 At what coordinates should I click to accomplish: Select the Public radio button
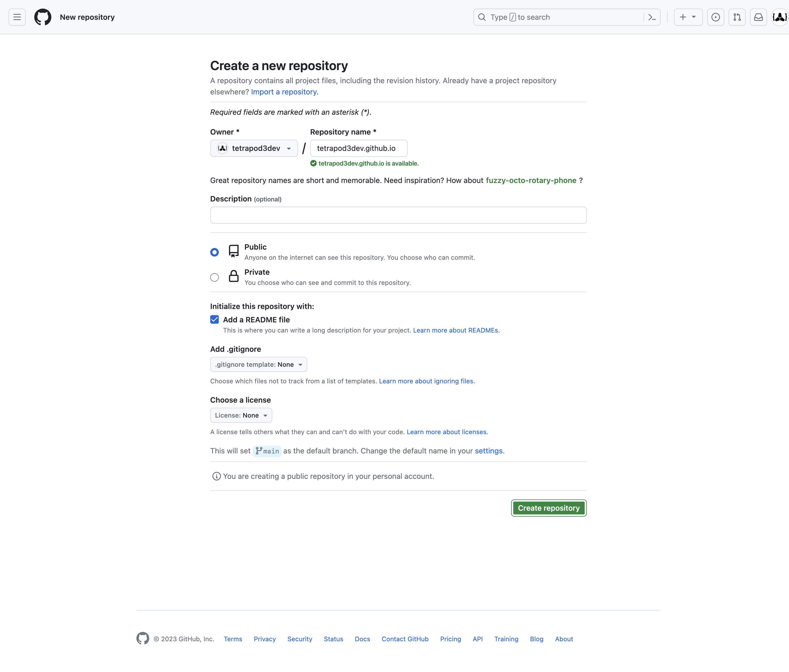point(215,252)
